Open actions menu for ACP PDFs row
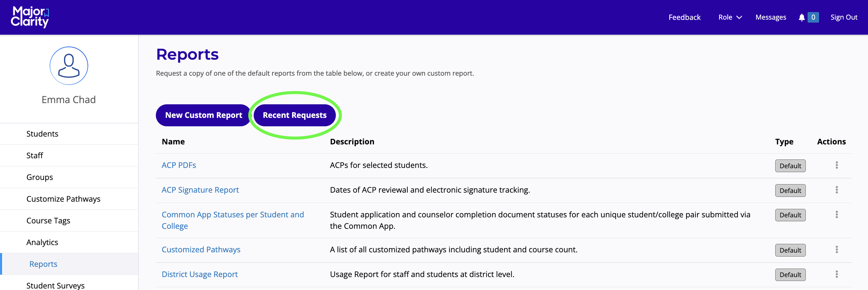The image size is (868, 290). tap(836, 165)
